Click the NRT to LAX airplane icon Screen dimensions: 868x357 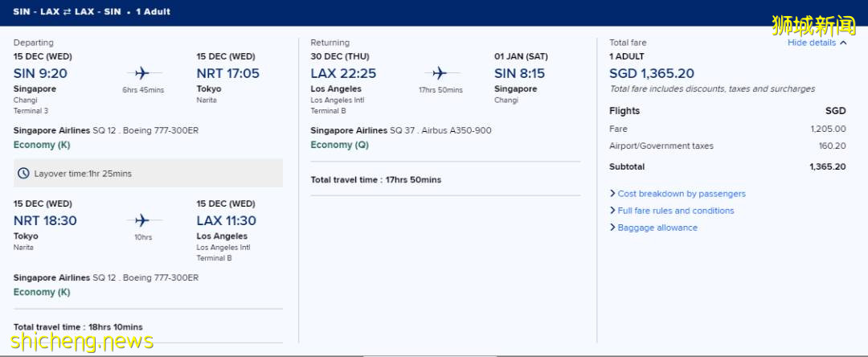coord(143,220)
